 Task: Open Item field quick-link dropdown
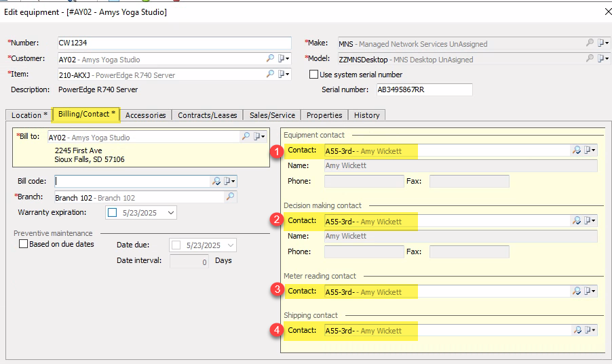click(x=284, y=74)
